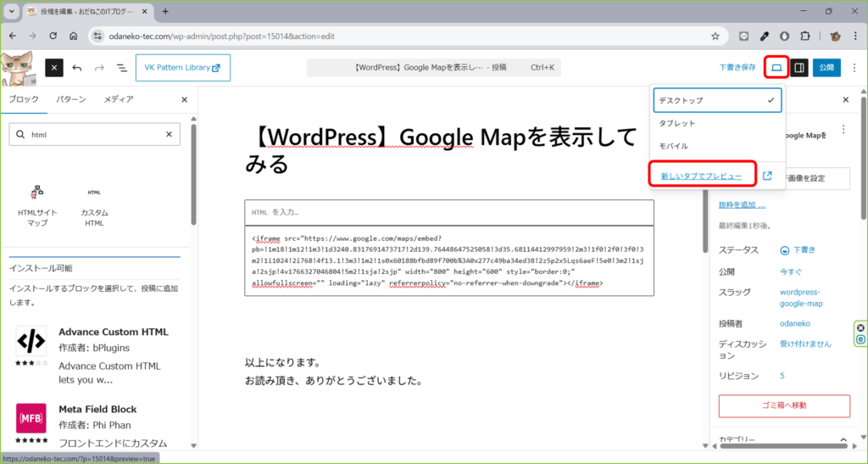Select Desktop preview option

(716, 100)
